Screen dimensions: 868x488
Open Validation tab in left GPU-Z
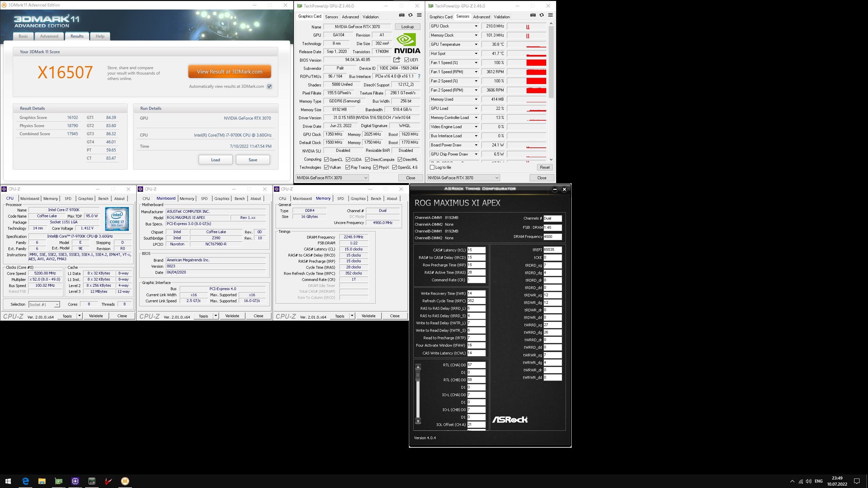click(371, 17)
